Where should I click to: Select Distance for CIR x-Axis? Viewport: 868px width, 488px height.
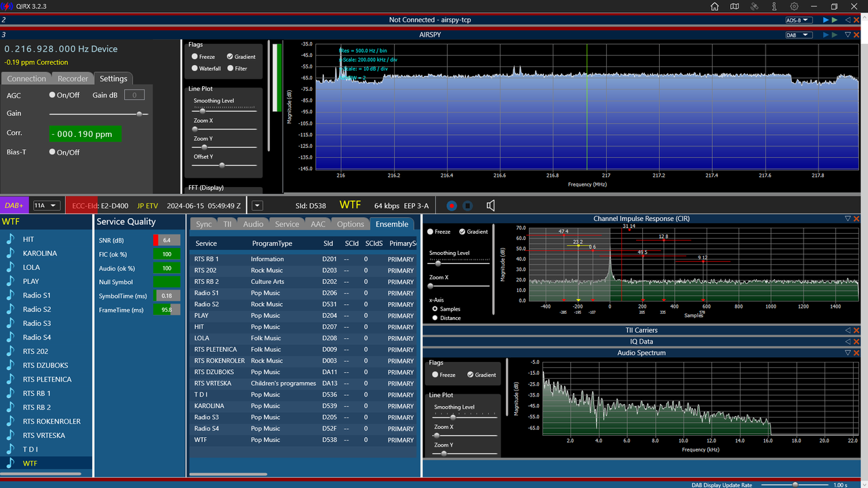435,318
